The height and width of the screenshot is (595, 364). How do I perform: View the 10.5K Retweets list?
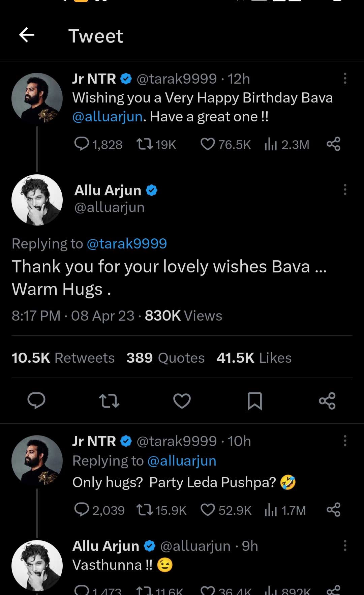63,358
